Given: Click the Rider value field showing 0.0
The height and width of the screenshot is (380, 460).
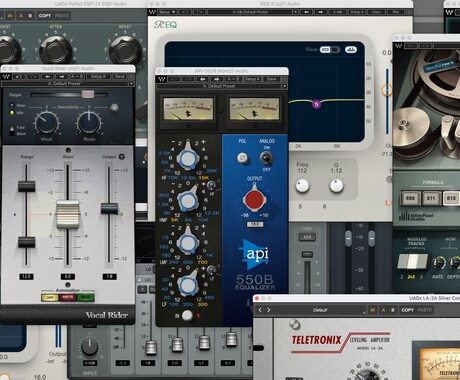Looking at the screenshot, I should pyautogui.click(x=68, y=276).
